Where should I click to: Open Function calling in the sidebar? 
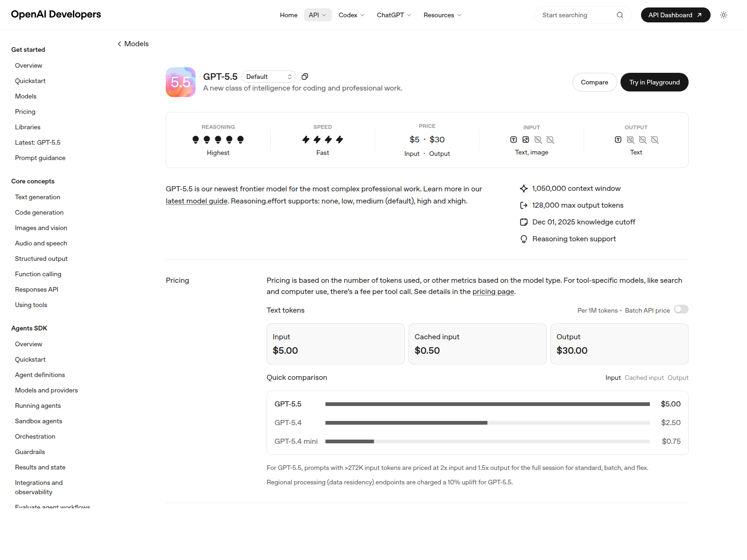pyautogui.click(x=38, y=274)
